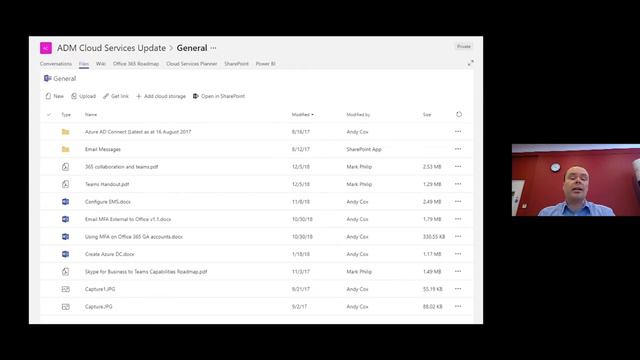Image resolution: width=640 pixels, height=360 pixels.
Task: Click Add cloud storage button
Action: 161,96
